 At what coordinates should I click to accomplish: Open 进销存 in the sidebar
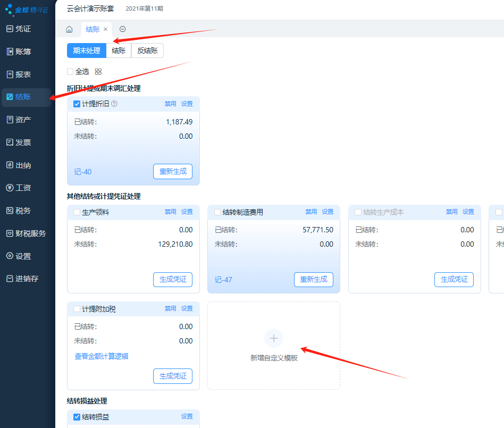pos(27,279)
